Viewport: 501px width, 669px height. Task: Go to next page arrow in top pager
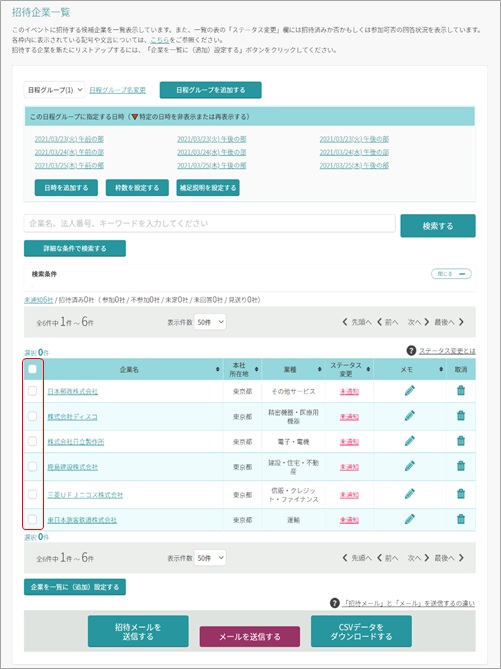point(426,322)
